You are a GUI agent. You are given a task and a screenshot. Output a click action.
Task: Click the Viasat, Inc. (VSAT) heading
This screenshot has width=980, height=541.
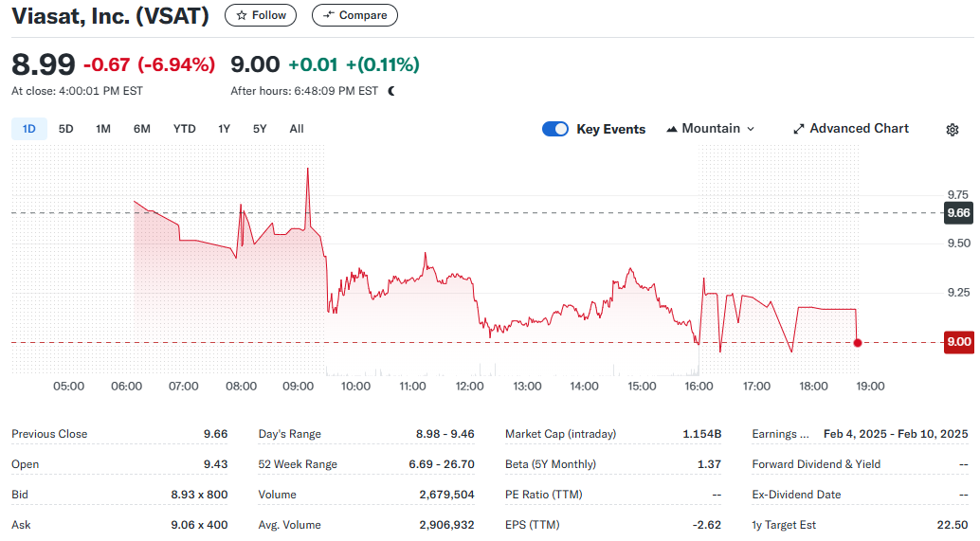click(x=110, y=15)
